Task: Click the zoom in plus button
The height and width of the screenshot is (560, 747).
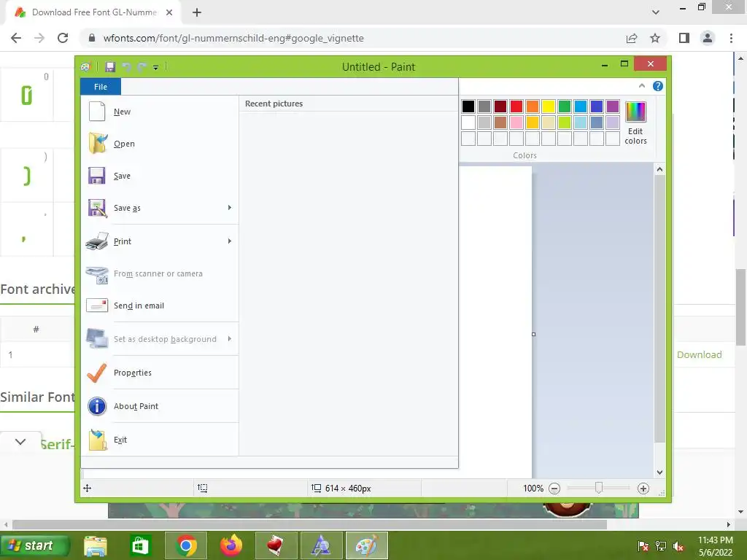Action: coord(643,488)
